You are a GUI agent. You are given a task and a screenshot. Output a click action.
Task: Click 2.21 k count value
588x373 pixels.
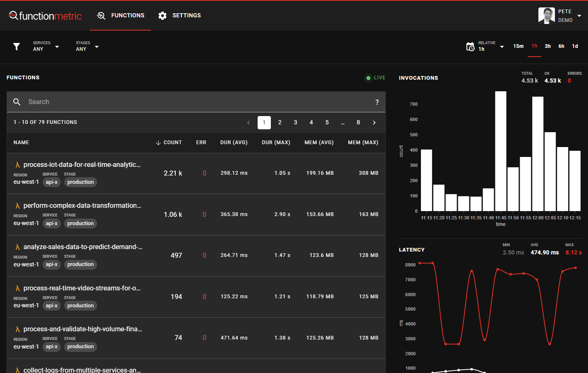coord(173,173)
